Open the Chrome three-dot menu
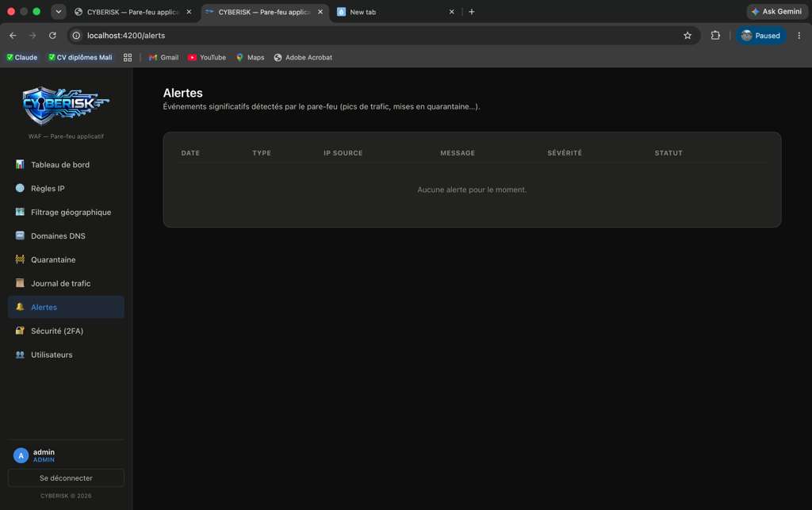 799,36
